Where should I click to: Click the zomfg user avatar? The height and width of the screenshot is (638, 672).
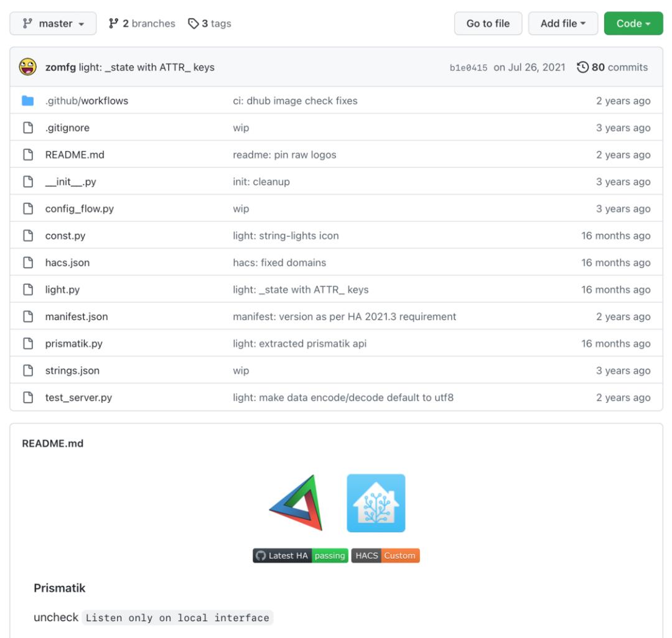(28, 67)
